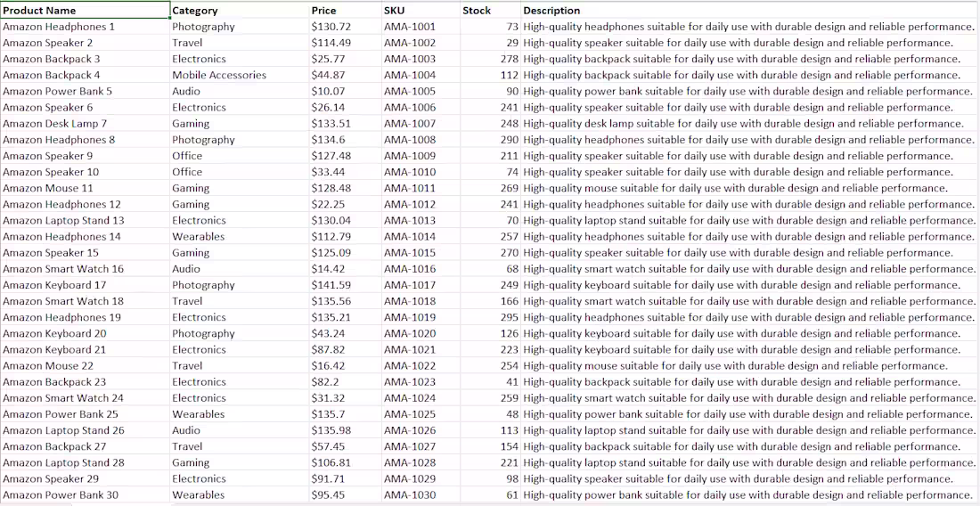
Task: Click the cell Amazon Desk Lamp 7
Action: (85, 124)
